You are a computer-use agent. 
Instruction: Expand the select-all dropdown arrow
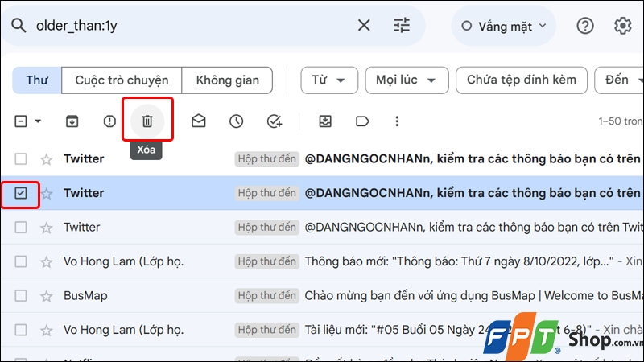click(x=38, y=121)
